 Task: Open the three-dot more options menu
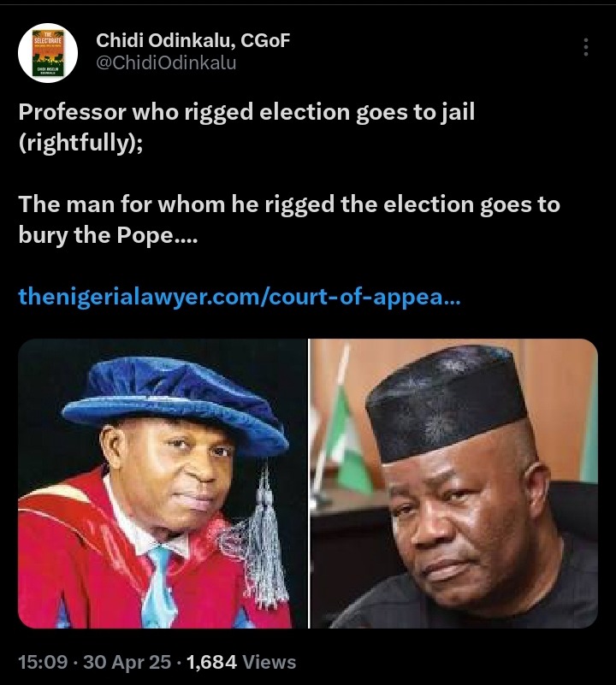(x=586, y=47)
